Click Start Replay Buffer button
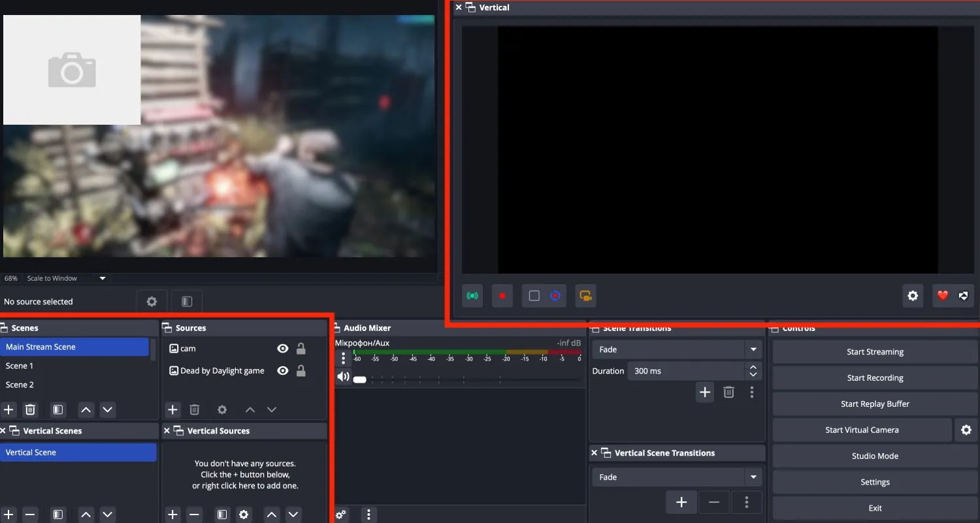Image resolution: width=980 pixels, height=523 pixels. [x=875, y=404]
